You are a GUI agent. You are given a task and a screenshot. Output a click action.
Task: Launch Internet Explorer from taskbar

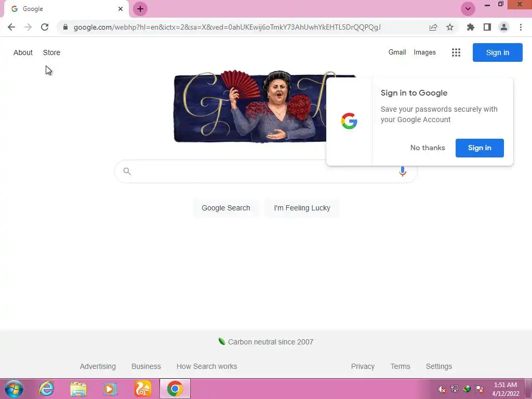(x=46, y=389)
